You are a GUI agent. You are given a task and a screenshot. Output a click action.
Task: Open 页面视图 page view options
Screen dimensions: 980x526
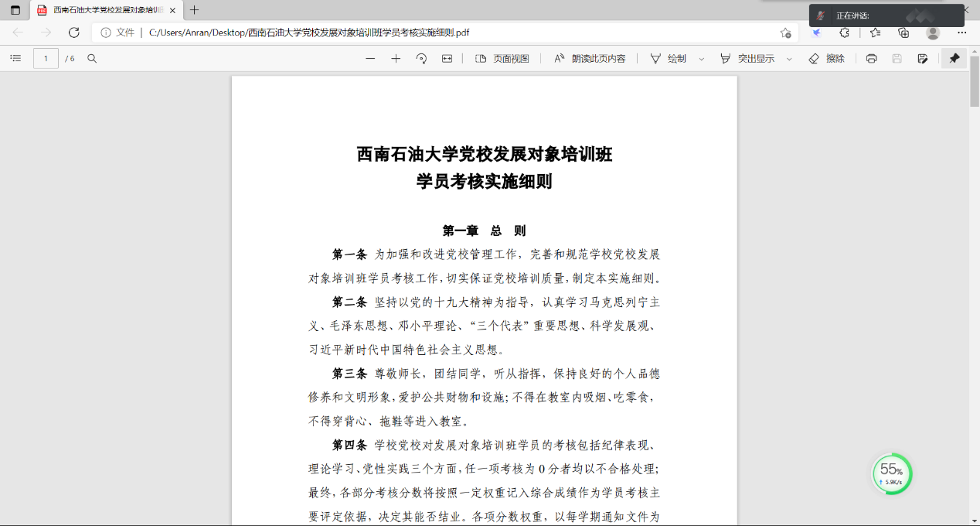(x=502, y=58)
